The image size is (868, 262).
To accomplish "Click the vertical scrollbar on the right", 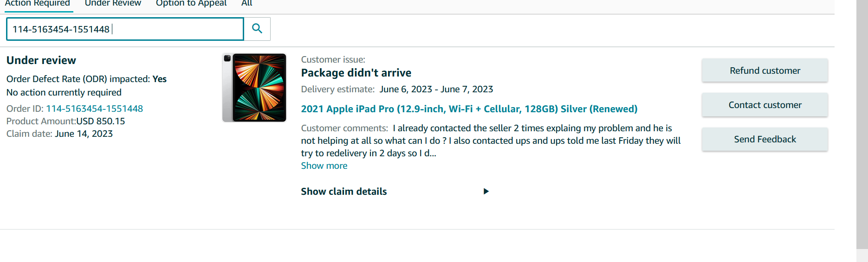I will [x=862, y=131].
